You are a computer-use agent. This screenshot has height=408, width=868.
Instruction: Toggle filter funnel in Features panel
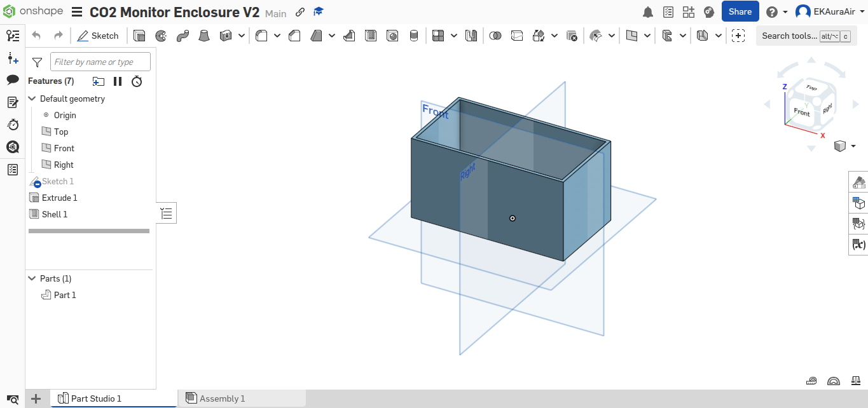pyautogui.click(x=37, y=62)
